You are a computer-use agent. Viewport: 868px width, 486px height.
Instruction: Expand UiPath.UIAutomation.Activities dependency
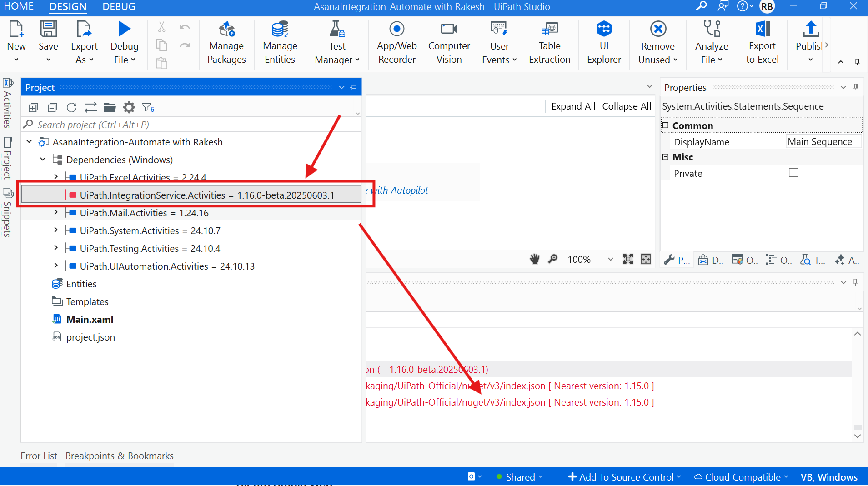click(x=56, y=266)
